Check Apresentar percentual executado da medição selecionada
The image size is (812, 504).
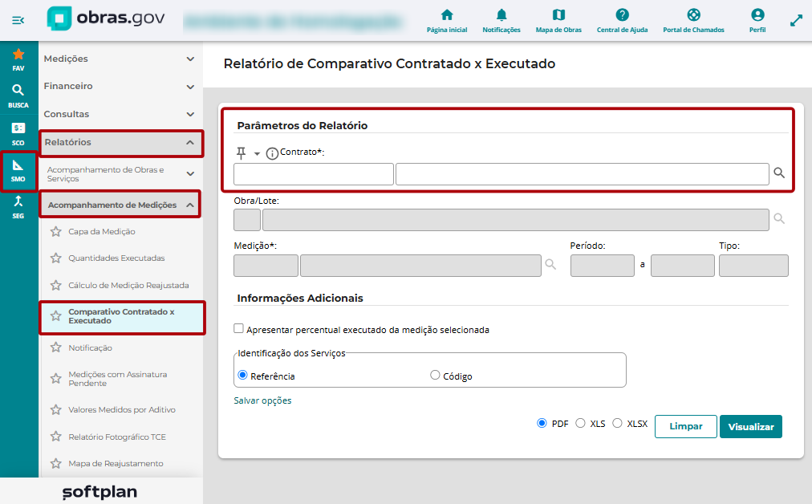(238, 328)
